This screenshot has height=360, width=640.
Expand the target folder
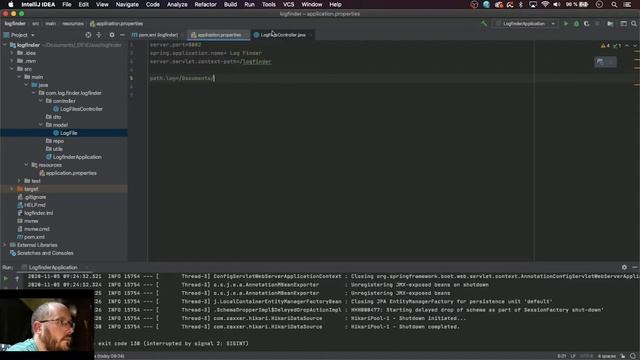coord(12,189)
